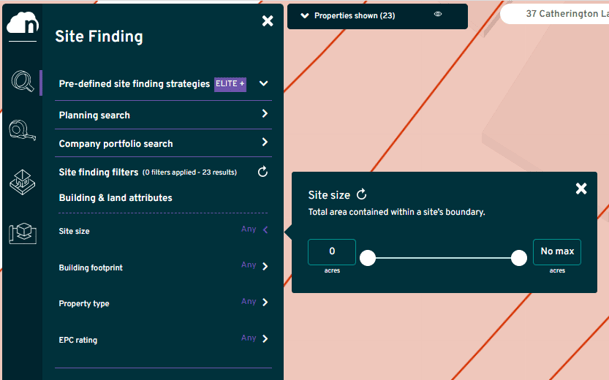This screenshot has height=380, width=609.
Task: Open the Nimbus cloud logo home
Action: coord(23,23)
